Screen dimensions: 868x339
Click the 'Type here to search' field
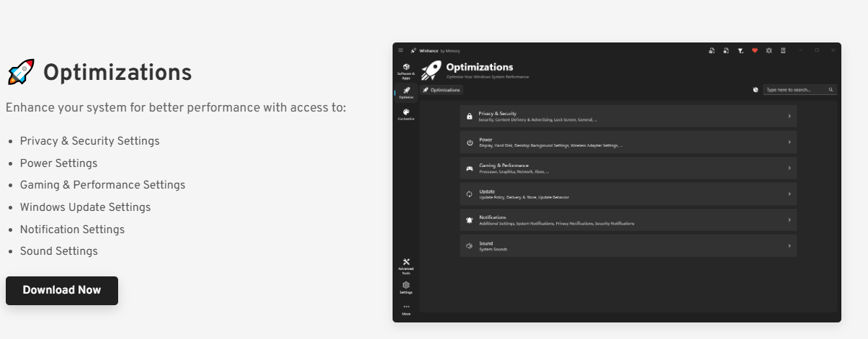point(800,90)
